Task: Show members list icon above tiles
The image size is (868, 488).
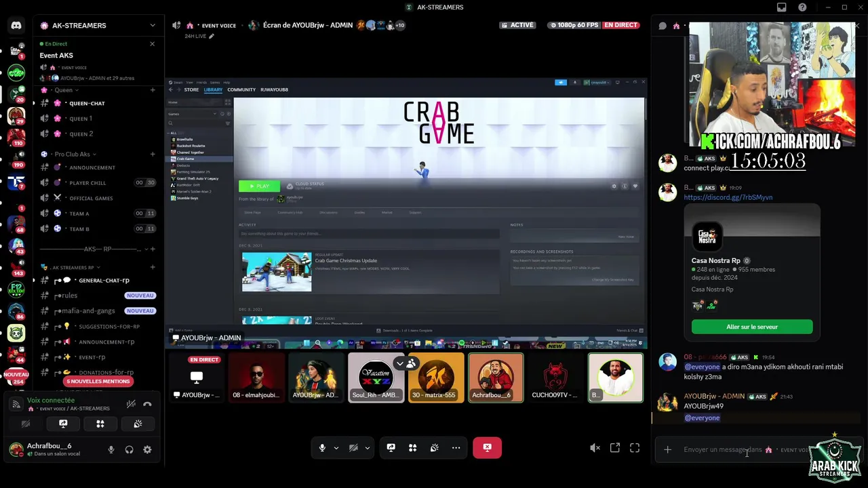Action: point(411,364)
